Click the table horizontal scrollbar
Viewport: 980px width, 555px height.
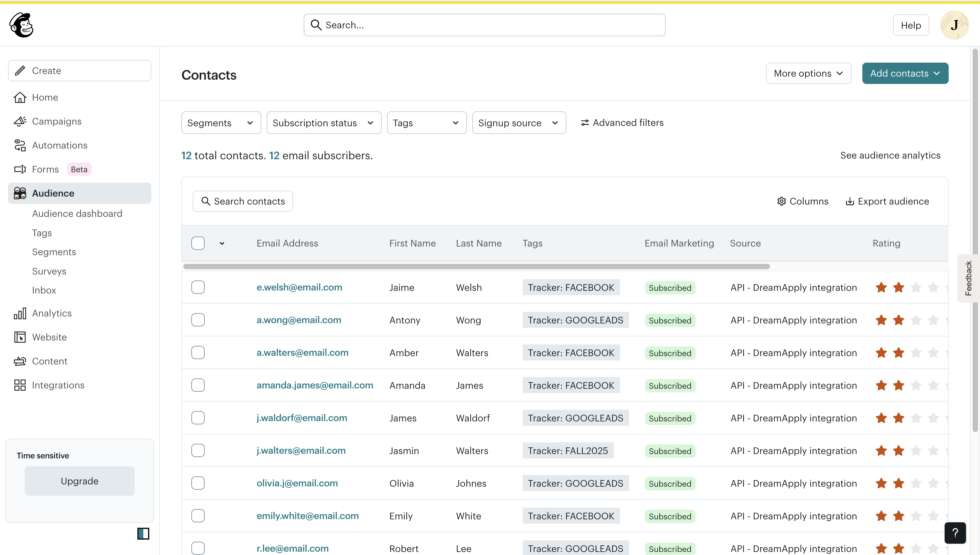tap(476, 267)
